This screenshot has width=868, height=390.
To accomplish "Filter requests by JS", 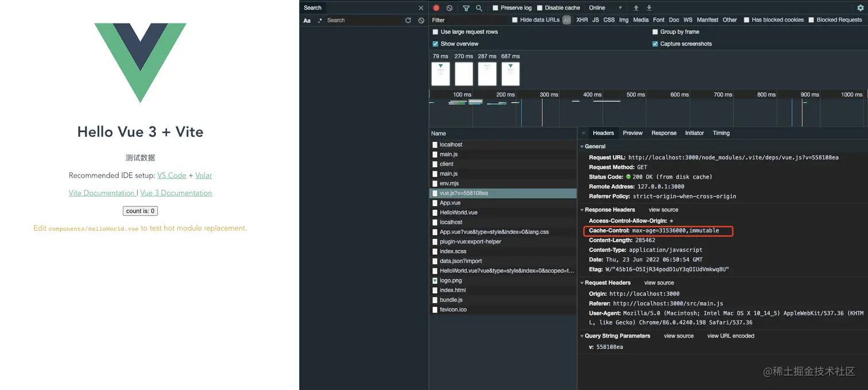I will (x=596, y=20).
